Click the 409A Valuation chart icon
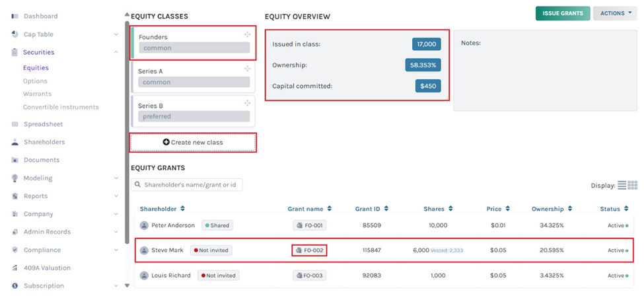The width and height of the screenshot is (644, 298). point(15,268)
